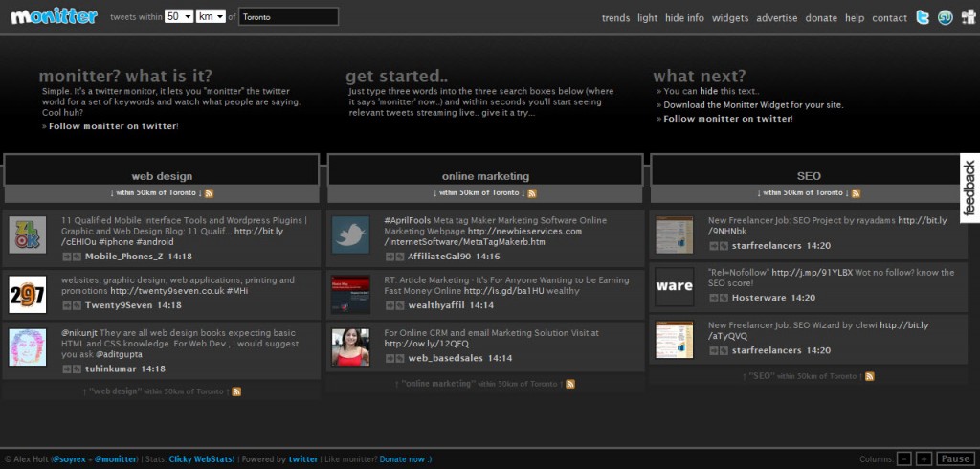
Task: Open the tuhinkumar avatar thumbnail
Action: coord(28,347)
